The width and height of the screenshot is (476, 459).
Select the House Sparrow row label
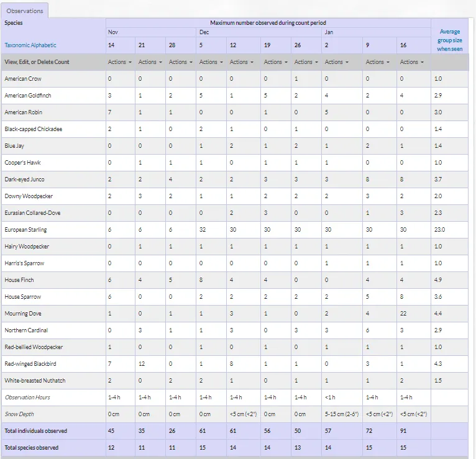tap(23, 297)
